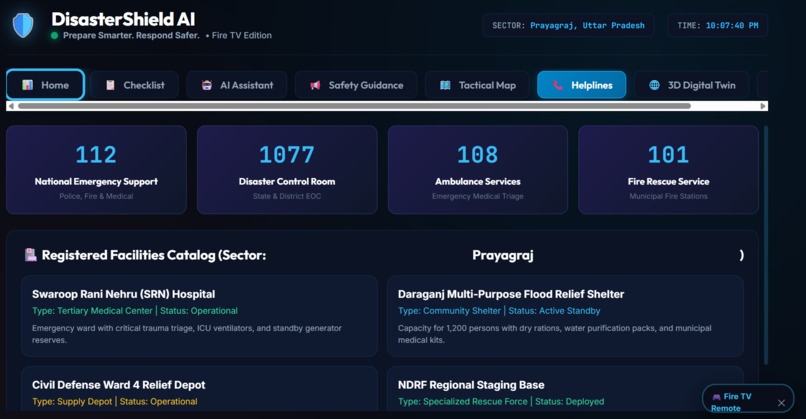Select the 1077 Disaster Control Room card
Screen dimensions: 806x419
coord(287,170)
